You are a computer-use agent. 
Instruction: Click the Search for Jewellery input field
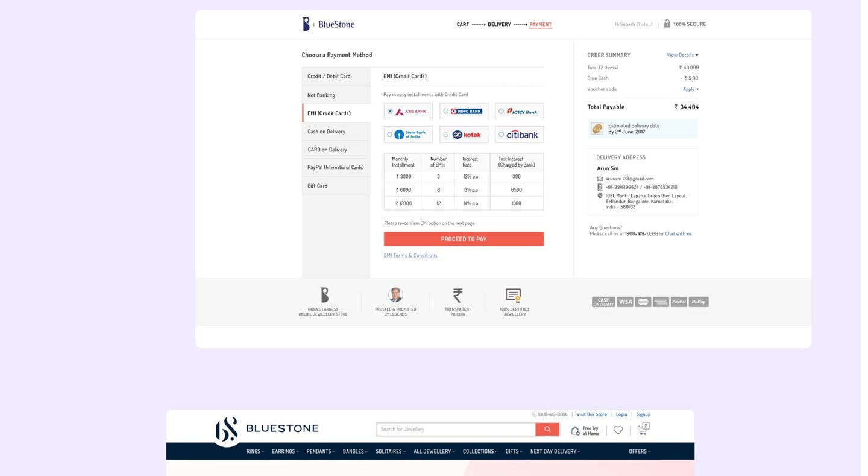pos(456,430)
